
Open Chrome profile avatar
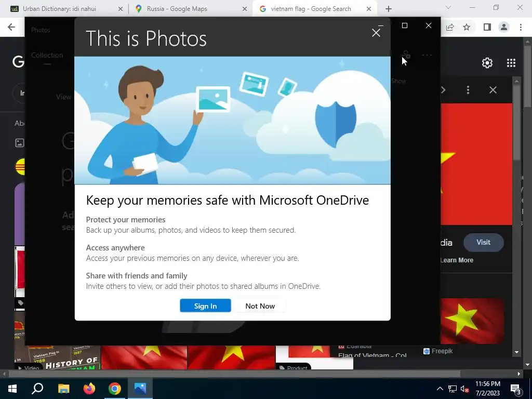(x=504, y=27)
